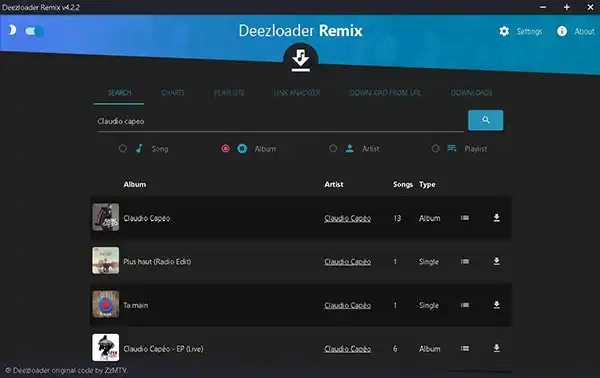Open Ta main cover thumbnail
The width and height of the screenshot is (600, 378).
point(106,304)
